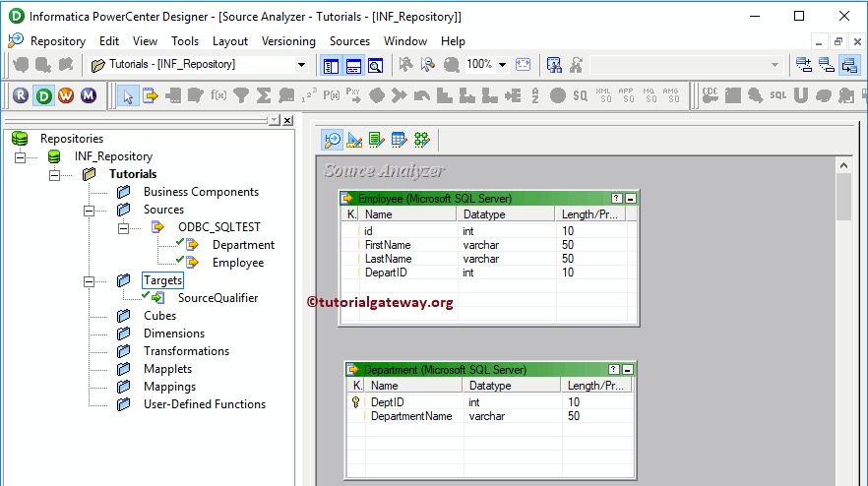Open the Sources menu
Image resolution: width=868 pixels, height=486 pixels.
tap(349, 41)
